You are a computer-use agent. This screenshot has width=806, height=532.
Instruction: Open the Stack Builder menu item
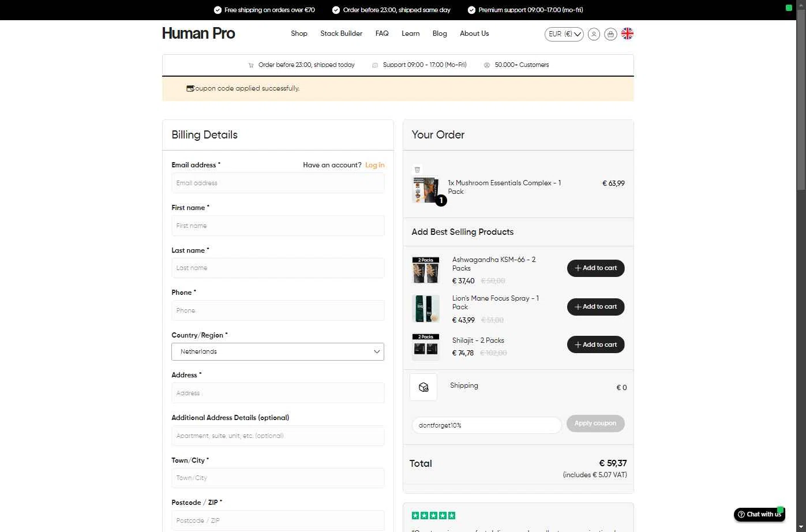(341, 33)
